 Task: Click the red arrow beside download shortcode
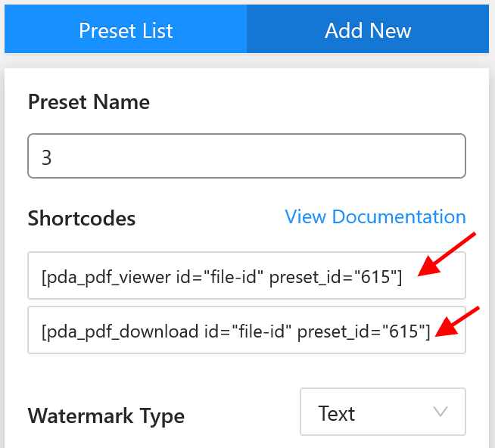[x=457, y=321]
